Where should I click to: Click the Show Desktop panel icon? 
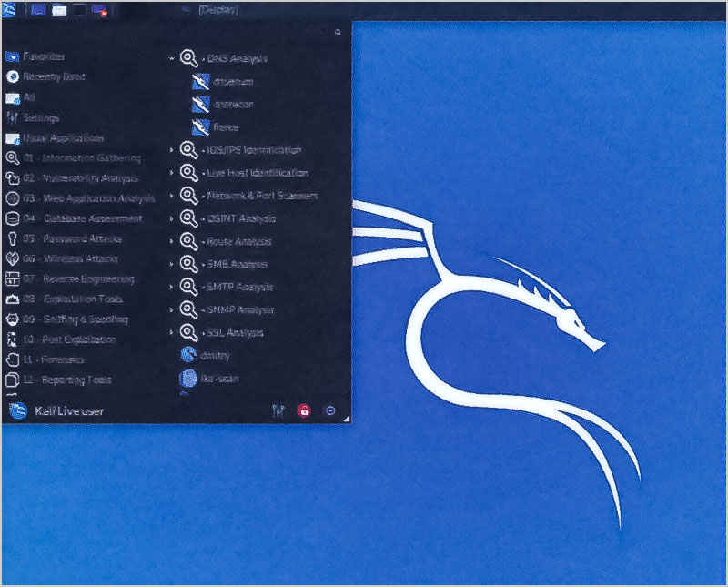(x=38, y=9)
